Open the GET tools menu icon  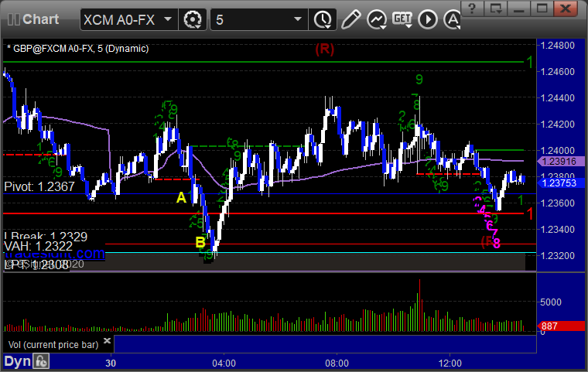[402, 19]
